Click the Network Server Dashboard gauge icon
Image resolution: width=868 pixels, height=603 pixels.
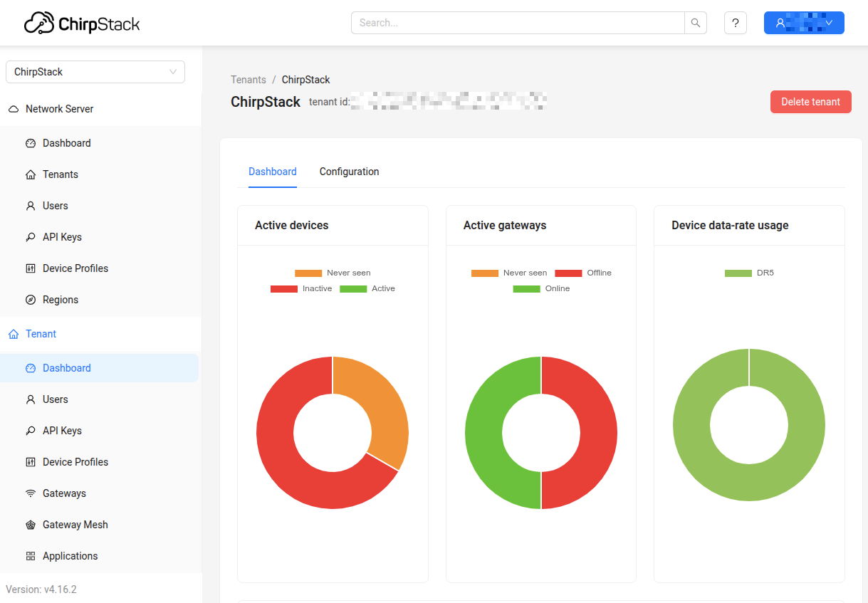pos(31,143)
